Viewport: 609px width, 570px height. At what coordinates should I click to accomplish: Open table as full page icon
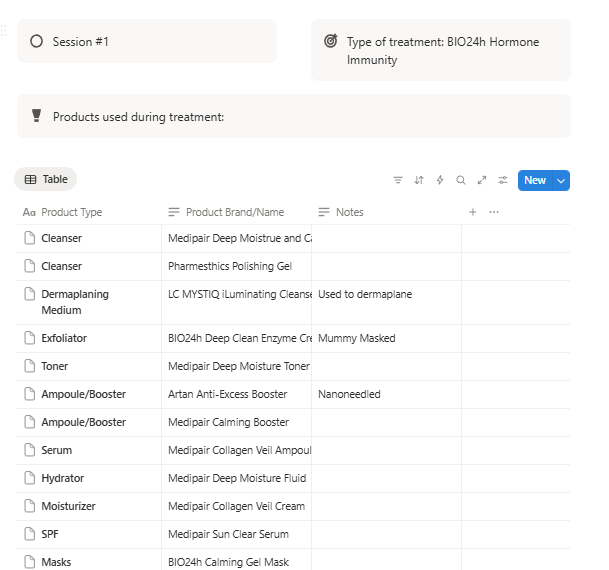482,180
